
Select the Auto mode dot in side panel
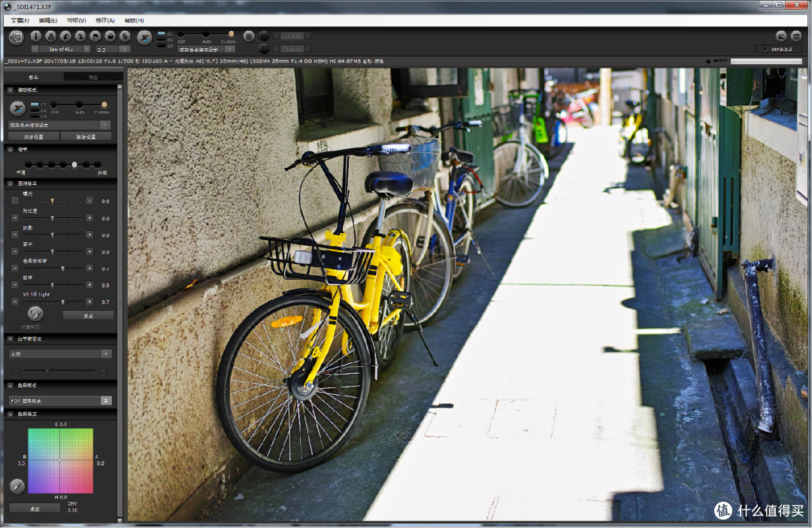(79, 105)
